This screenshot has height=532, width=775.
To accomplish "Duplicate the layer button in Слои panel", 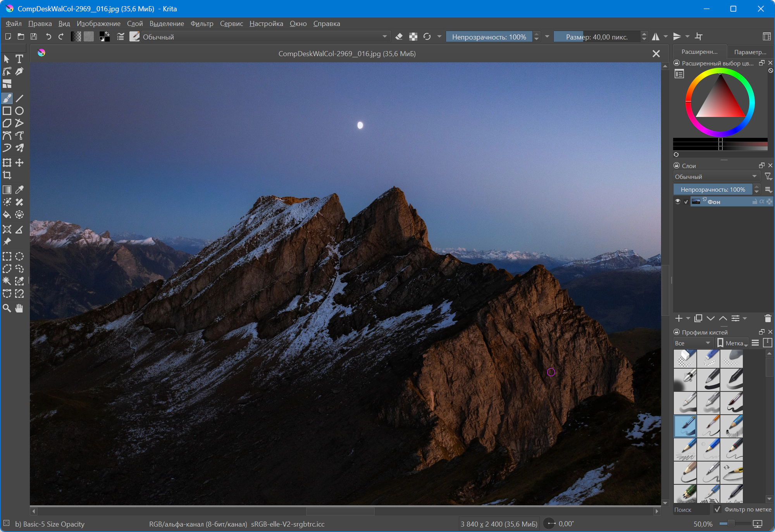I will coord(698,318).
